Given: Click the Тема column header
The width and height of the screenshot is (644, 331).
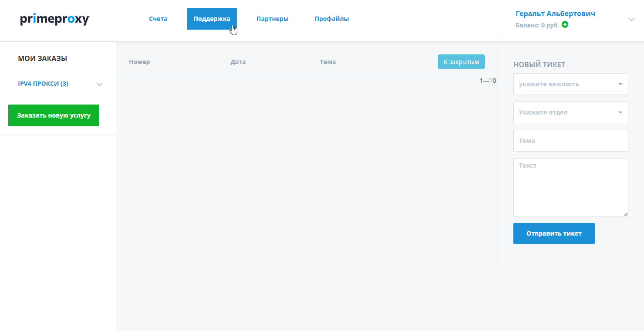Looking at the screenshot, I should point(328,62).
